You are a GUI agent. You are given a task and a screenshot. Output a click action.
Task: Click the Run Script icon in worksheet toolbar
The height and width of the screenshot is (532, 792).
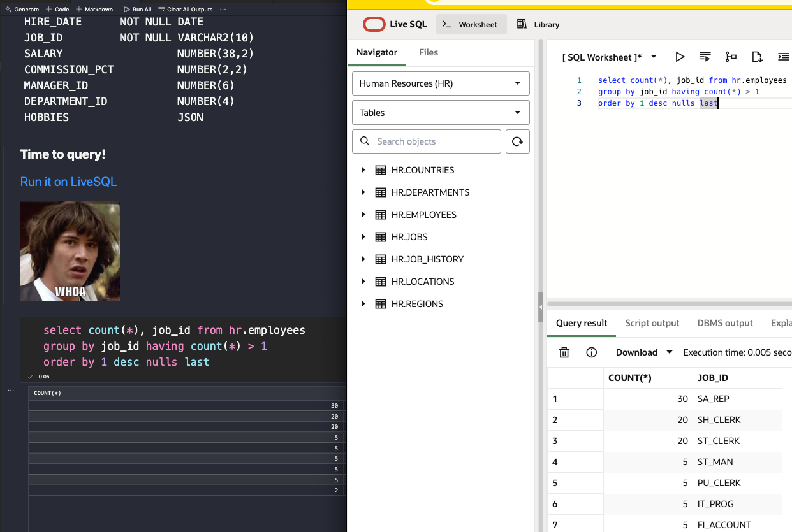705,57
